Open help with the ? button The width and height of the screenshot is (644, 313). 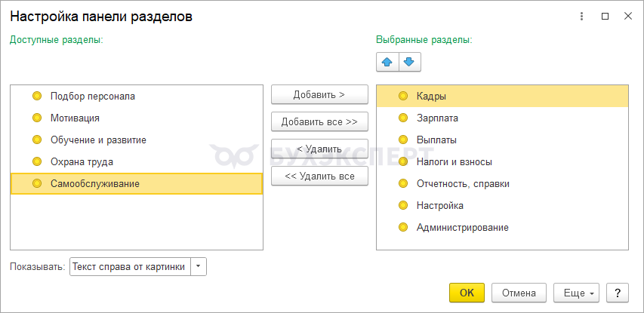[x=617, y=293]
